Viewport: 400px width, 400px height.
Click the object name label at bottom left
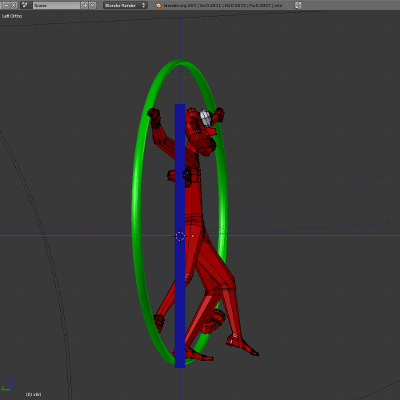pyautogui.click(x=34, y=395)
